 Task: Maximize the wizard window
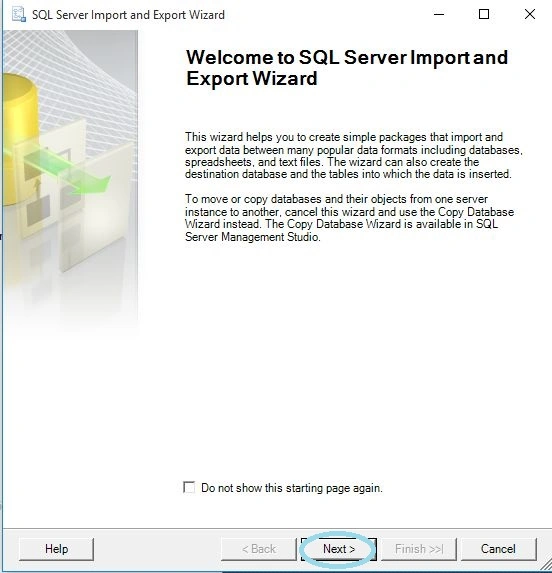(484, 14)
